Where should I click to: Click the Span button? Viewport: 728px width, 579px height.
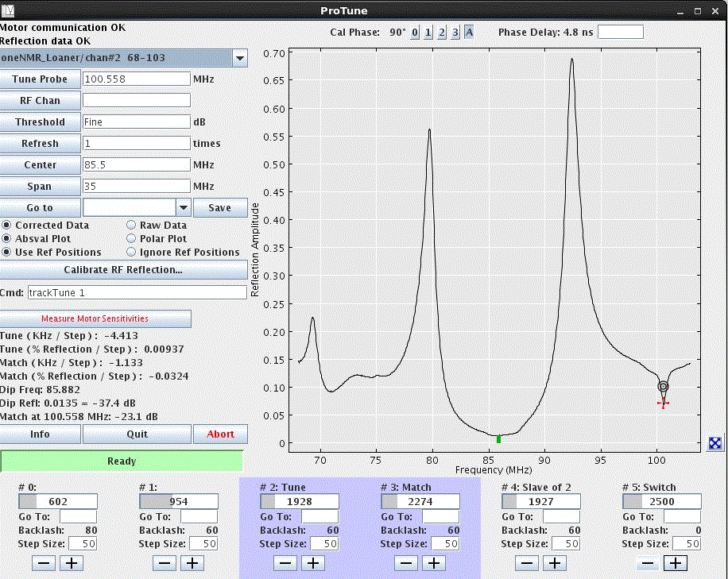point(40,186)
